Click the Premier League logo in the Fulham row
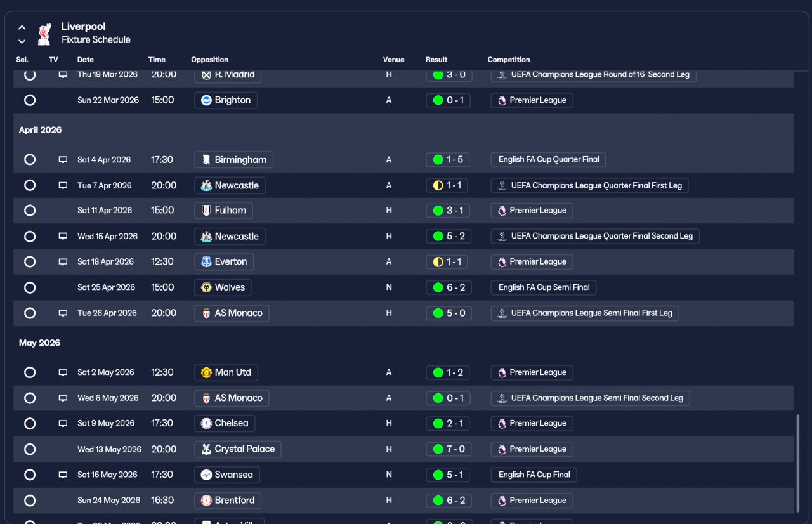 point(502,211)
